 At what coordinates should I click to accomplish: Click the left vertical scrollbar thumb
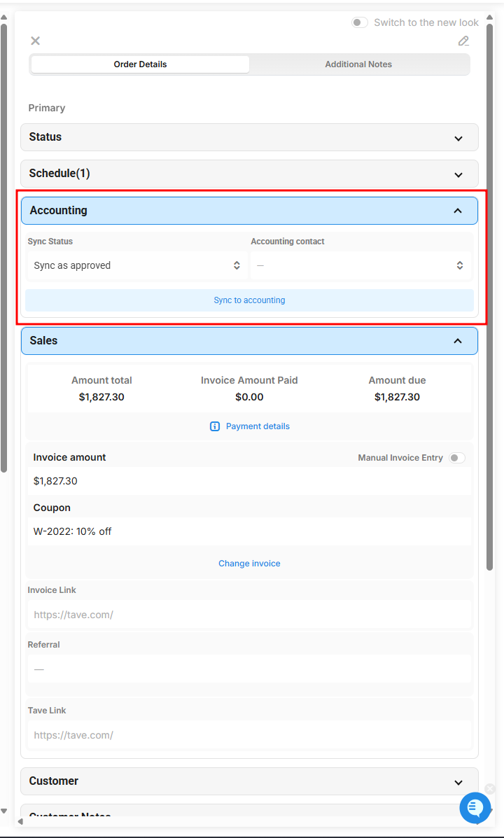(x=3, y=247)
